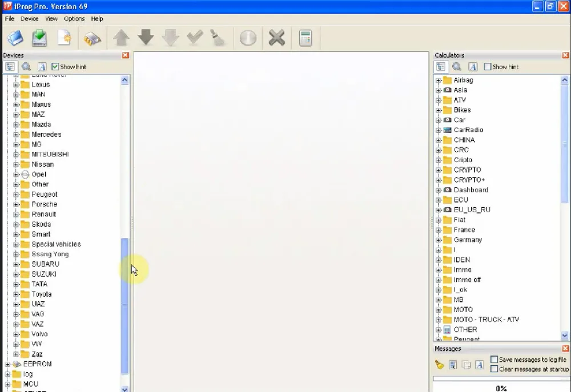Check Show hint in Calculators panel
The width and height of the screenshot is (571, 392).
pos(487,67)
